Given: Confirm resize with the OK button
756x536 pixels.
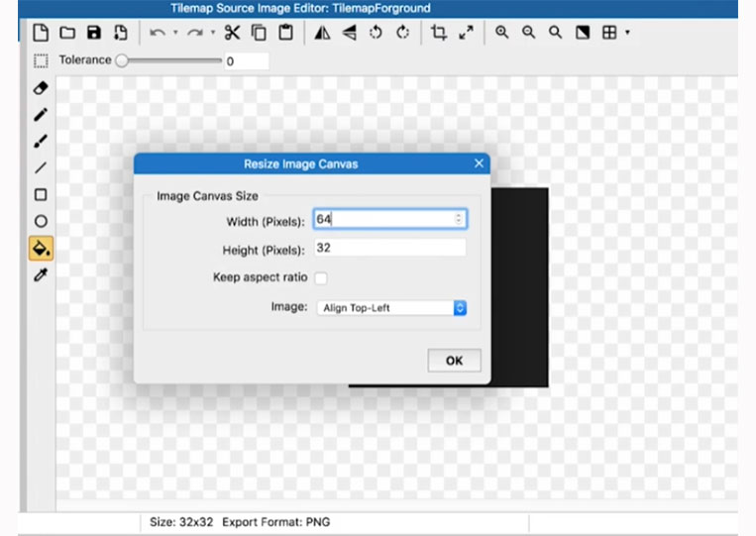Looking at the screenshot, I should click(454, 361).
